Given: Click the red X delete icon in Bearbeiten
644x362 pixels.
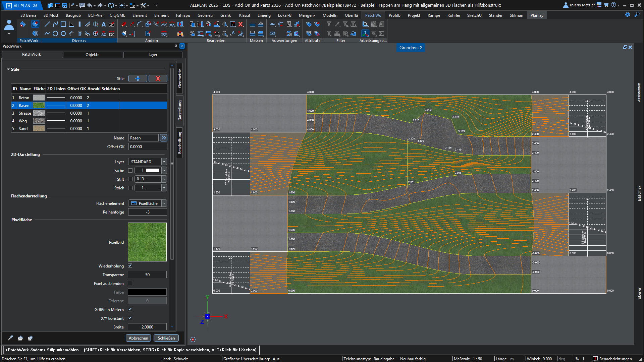Looking at the screenshot, I should coord(240,24).
